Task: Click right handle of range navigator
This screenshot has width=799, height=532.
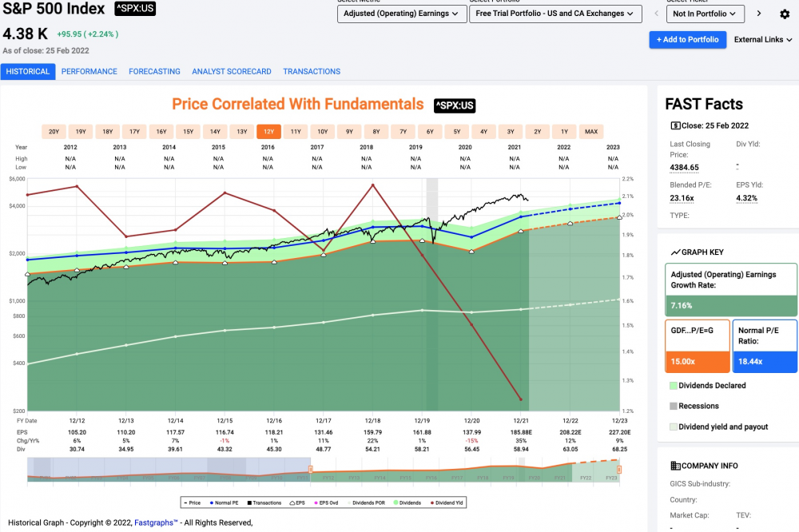Action: point(619,469)
